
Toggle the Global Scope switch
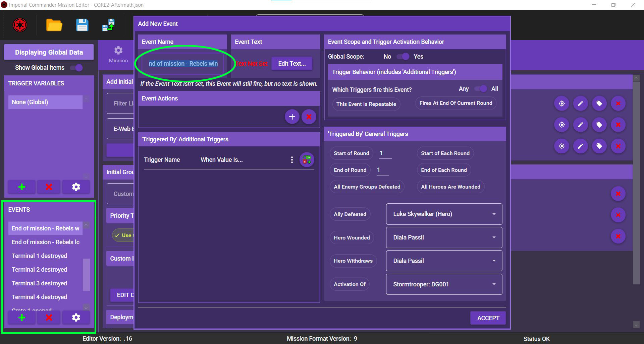coord(403,57)
